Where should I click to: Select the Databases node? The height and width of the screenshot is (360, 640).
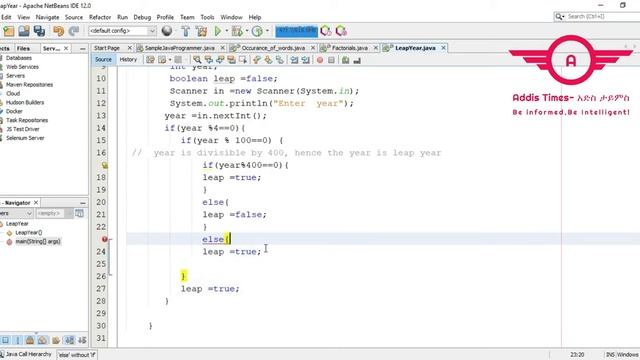(x=18, y=58)
